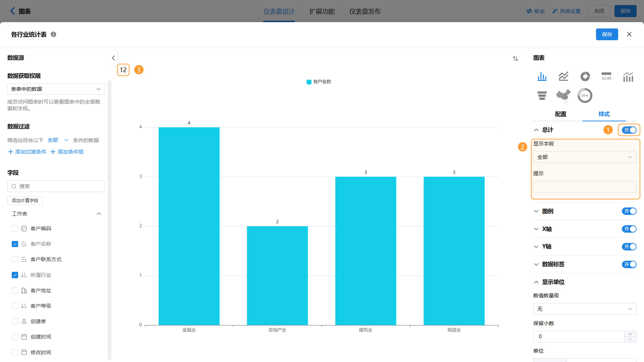Uncheck the 客户名称 field checkbox
Screen dimensions: 644x362
point(15,244)
